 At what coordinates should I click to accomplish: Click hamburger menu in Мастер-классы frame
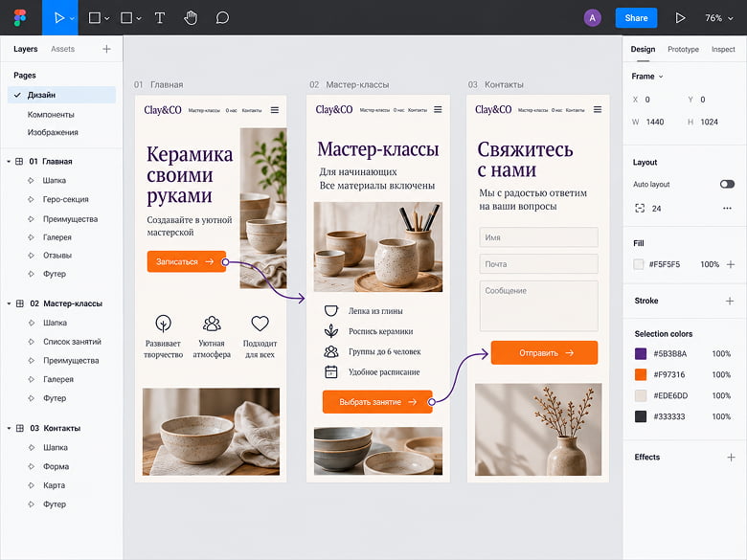[x=438, y=109]
